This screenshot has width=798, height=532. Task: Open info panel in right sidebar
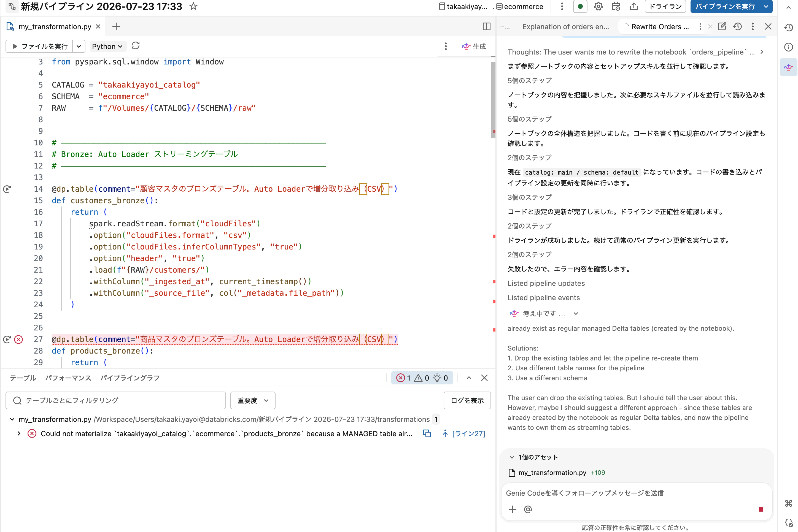(789, 47)
